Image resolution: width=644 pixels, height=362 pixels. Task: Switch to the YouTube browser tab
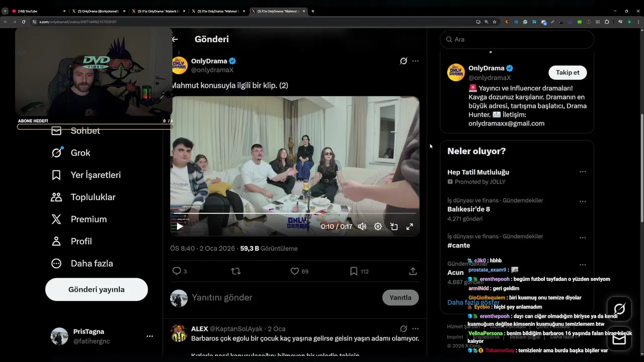click(x=38, y=11)
